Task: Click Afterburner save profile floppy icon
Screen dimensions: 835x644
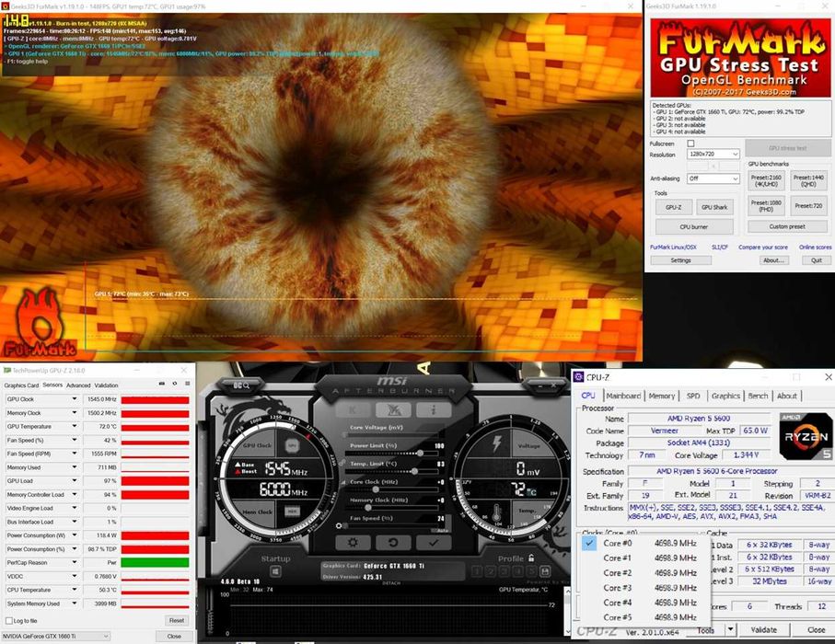Action: click(545, 571)
